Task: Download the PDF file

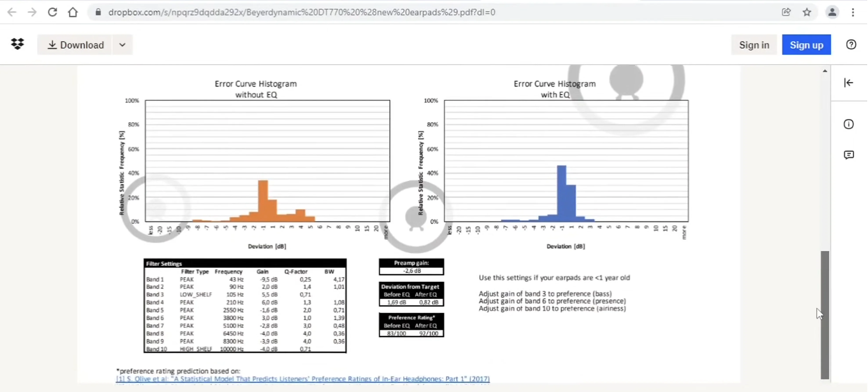Action: point(75,45)
